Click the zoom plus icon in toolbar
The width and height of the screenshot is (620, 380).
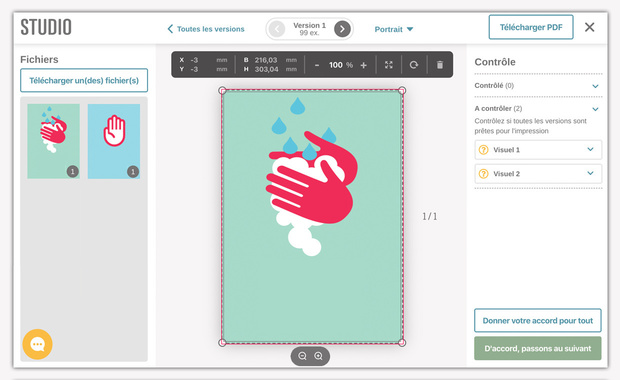(363, 65)
